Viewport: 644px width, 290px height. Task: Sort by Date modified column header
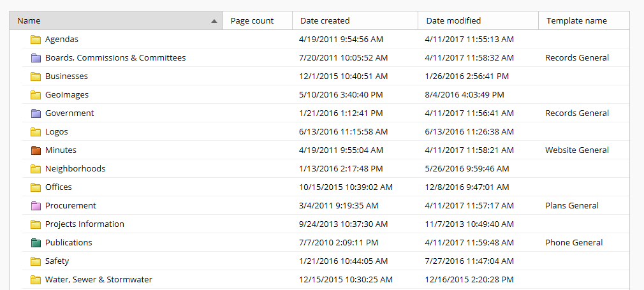(x=478, y=20)
